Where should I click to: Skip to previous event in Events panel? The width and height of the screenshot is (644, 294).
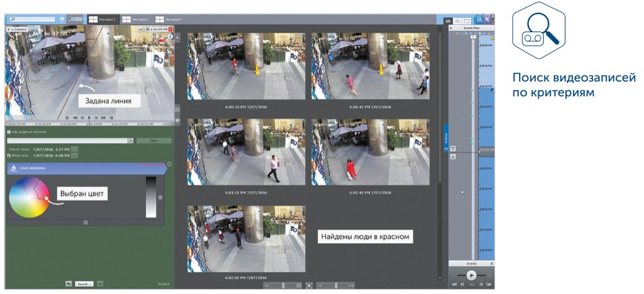[x=455, y=284]
